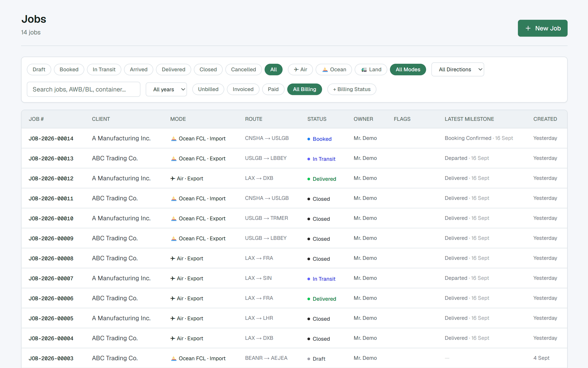This screenshot has height=368, width=588.
Task: Filter jobs by Closed status chip
Action: [208, 70]
